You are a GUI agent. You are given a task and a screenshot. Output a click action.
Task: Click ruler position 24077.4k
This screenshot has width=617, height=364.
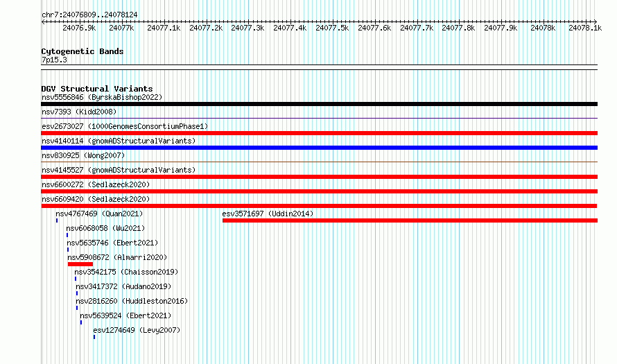[x=290, y=28]
